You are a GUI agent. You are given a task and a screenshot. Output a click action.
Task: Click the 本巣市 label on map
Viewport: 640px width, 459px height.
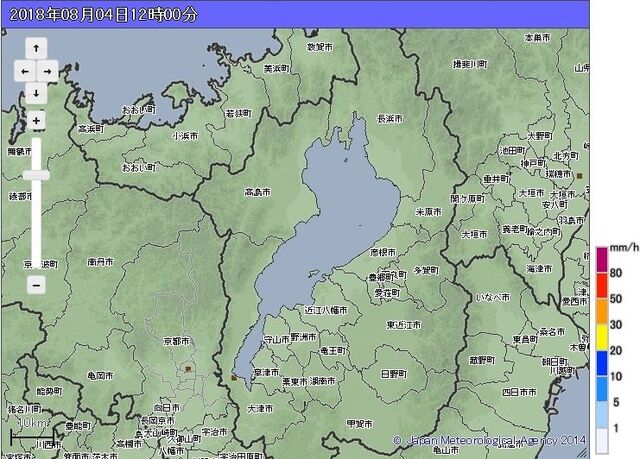538,38
